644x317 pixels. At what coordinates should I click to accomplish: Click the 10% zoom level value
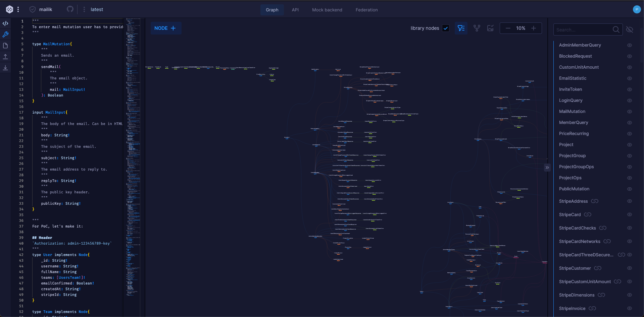click(x=521, y=28)
